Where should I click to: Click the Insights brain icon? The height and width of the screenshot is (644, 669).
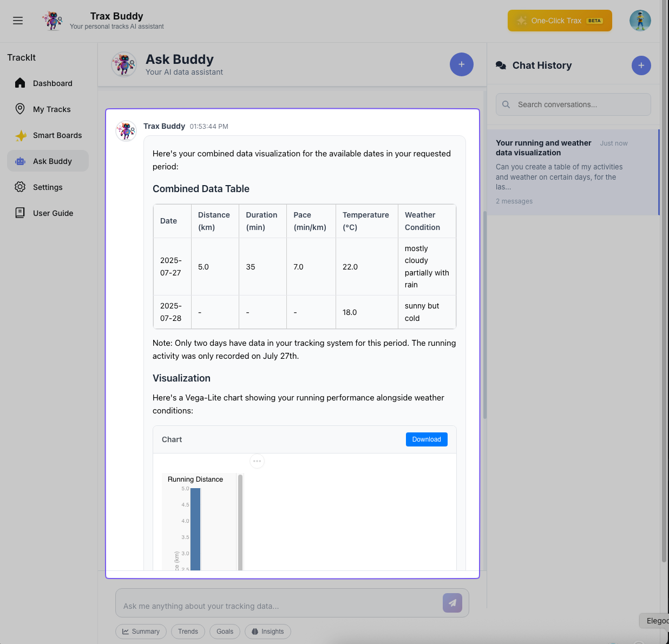point(255,632)
